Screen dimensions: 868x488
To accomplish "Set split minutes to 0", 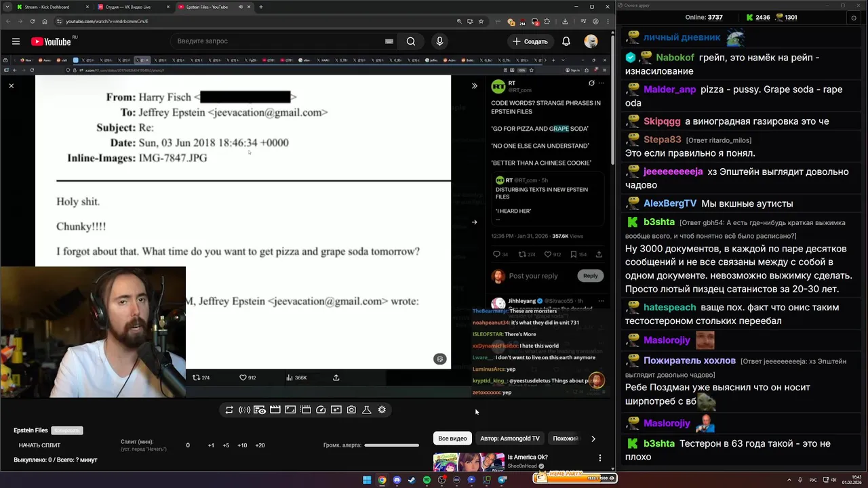I will pos(188,445).
